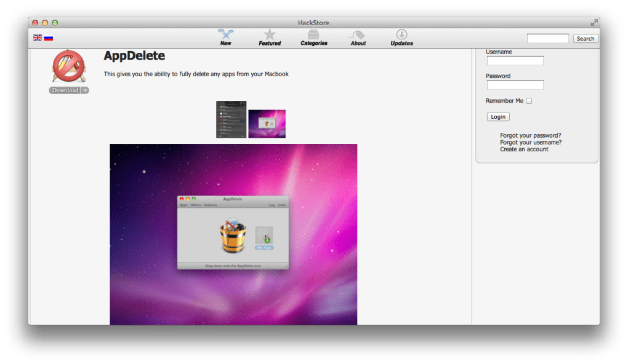Close the HackStore window
Image resolution: width=628 pixels, height=364 pixels.
pyautogui.click(x=35, y=23)
